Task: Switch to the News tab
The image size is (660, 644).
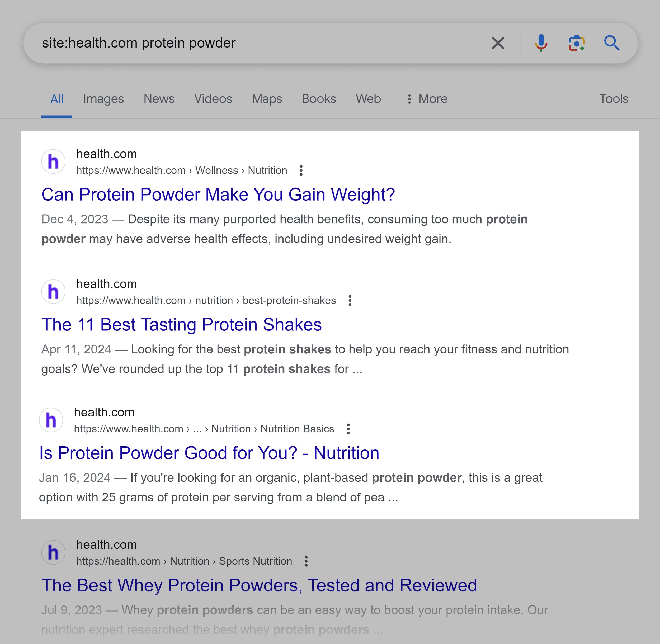Action: [x=159, y=99]
